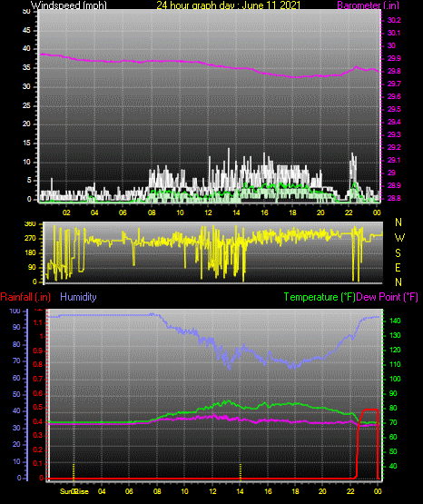Click the "45" windspeed axis value

pyautogui.click(x=26, y=30)
